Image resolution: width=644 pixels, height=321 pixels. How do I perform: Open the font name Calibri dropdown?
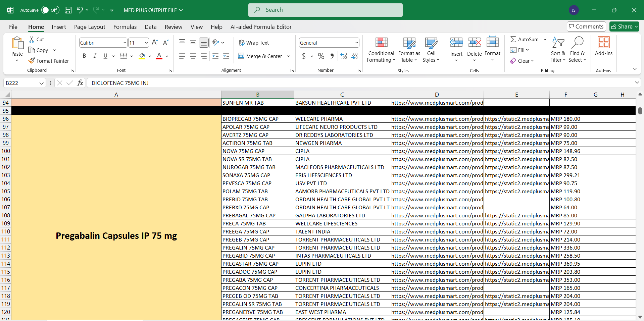point(125,43)
